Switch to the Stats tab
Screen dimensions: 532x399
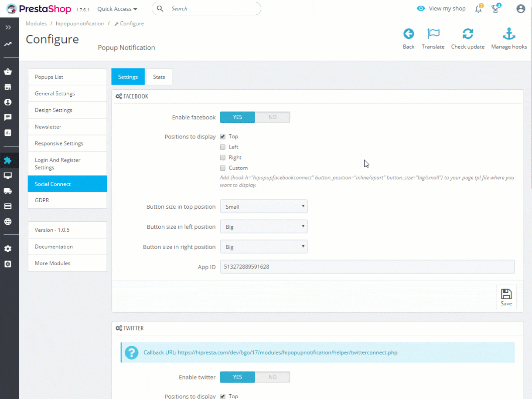coord(159,77)
